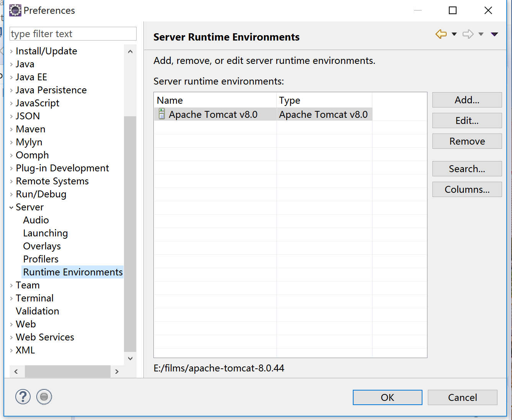Click the forward navigation arrow icon
The width and height of the screenshot is (512, 420).
[468, 34]
